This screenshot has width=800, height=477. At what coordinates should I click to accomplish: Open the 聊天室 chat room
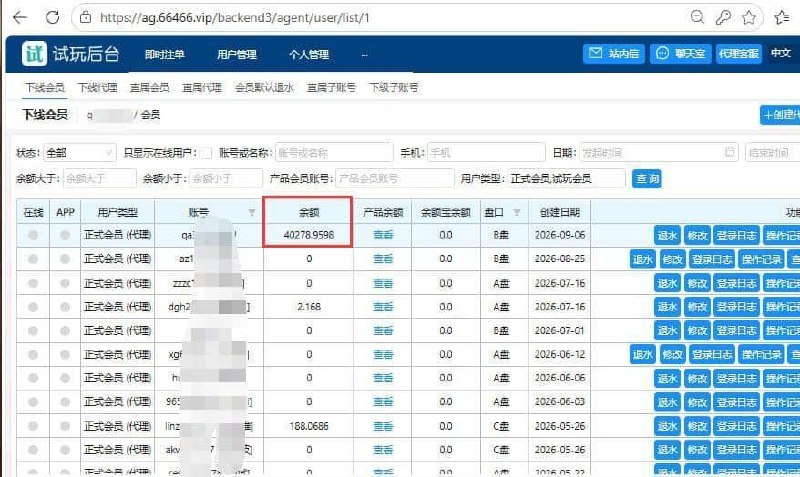point(680,53)
